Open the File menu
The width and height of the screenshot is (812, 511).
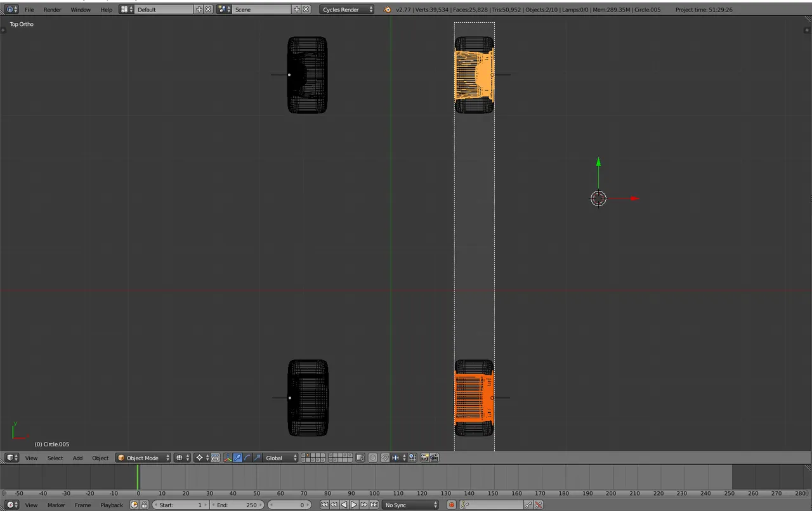coord(29,10)
